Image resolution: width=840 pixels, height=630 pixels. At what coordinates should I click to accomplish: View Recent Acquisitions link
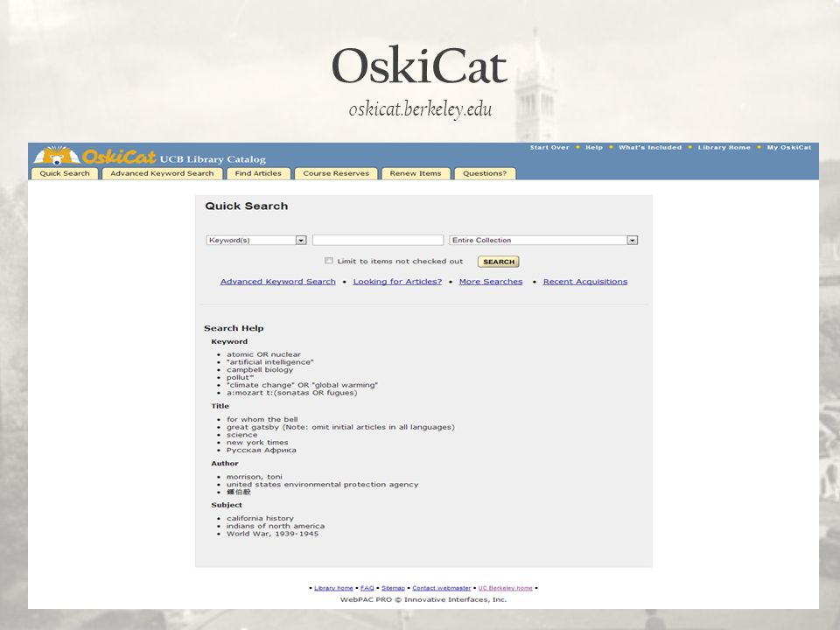585,282
